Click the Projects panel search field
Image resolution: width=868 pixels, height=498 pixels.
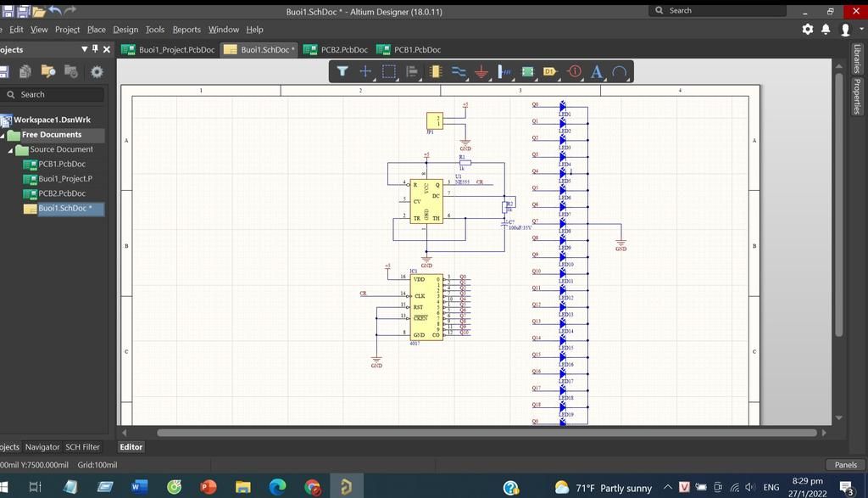pyautogui.click(x=51, y=94)
